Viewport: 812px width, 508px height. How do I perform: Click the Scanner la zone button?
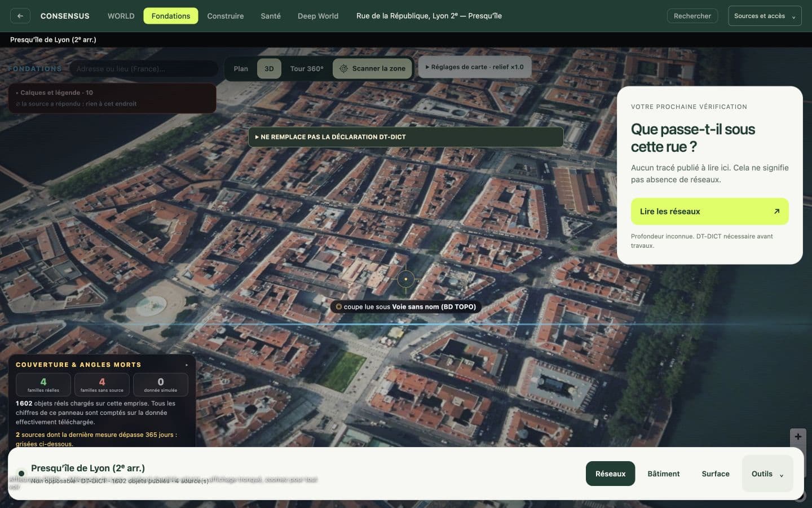point(373,68)
